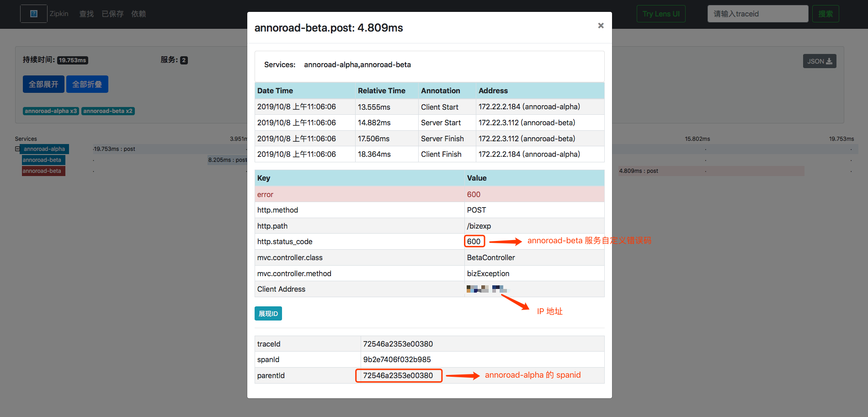Click the 13.555ms relative time

coord(374,107)
